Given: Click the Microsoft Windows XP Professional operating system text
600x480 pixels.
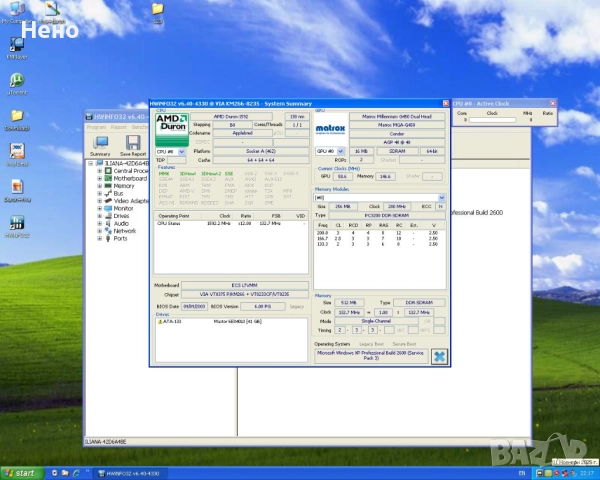Looking at the screenshot, I should 370,356.
